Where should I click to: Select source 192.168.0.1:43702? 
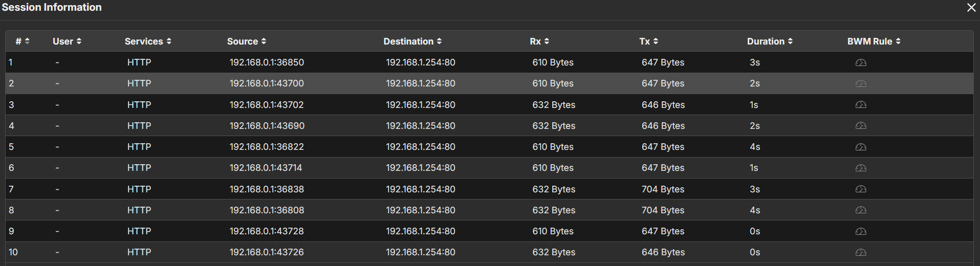point(267,105)
